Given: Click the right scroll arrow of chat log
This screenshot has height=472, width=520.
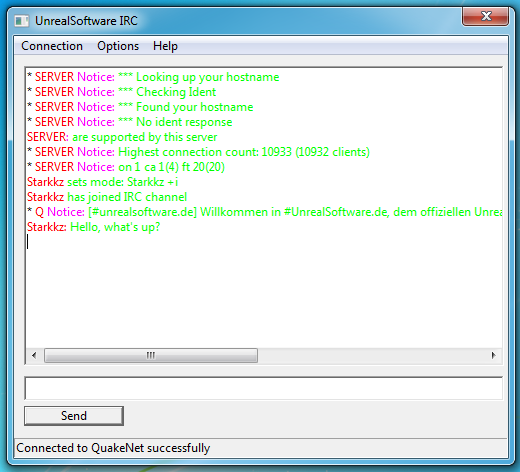Looking at the screenshot, I should (494, 355).
